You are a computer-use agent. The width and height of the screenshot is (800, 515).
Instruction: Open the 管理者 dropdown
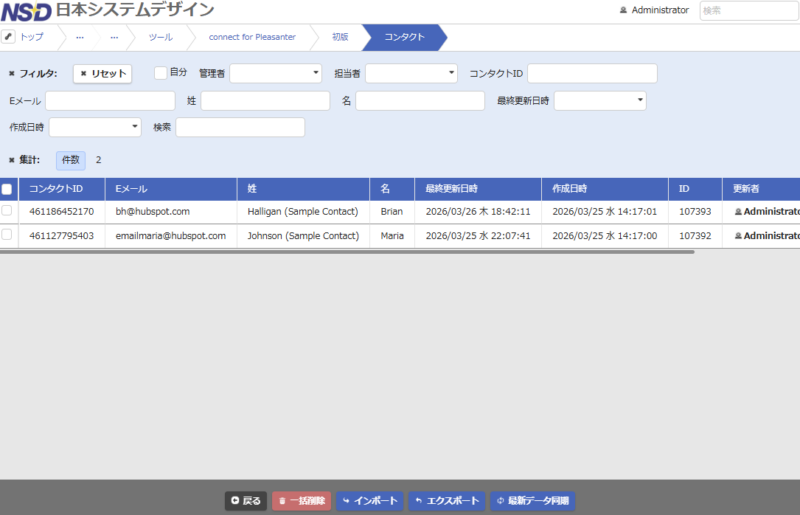[276, 73]
